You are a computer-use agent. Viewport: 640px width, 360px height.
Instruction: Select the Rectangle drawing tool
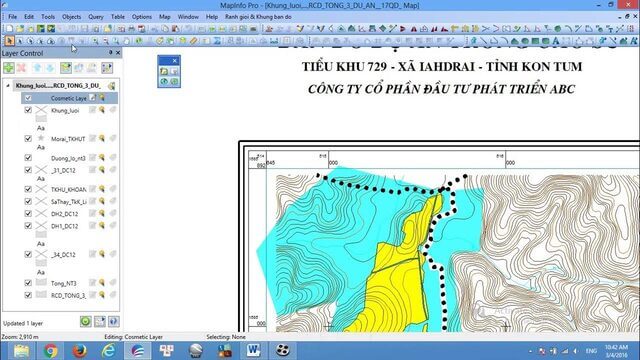[x=535, y=41]
